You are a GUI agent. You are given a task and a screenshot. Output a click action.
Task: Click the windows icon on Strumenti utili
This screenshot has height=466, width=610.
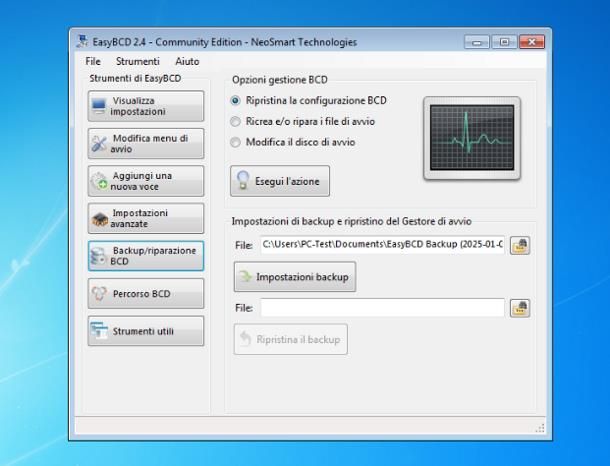tap(99, 331)
